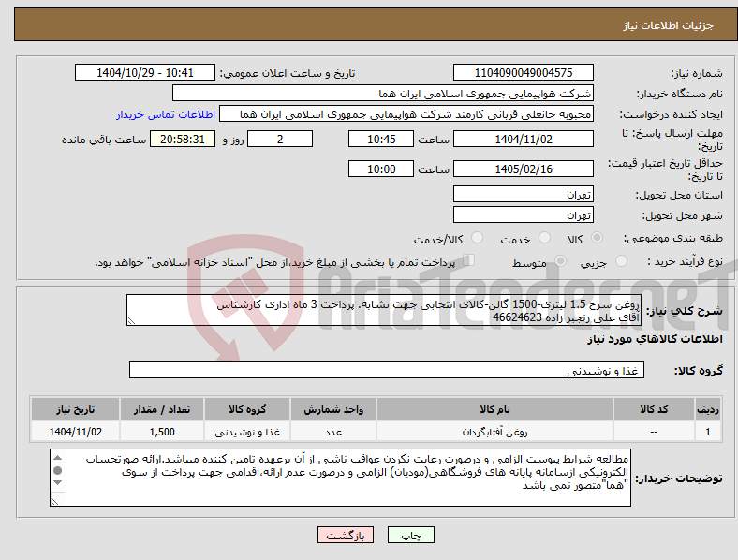738x560 pixels.
Task: Click the توضیحات خریدار label
Action: coord(679,479)
